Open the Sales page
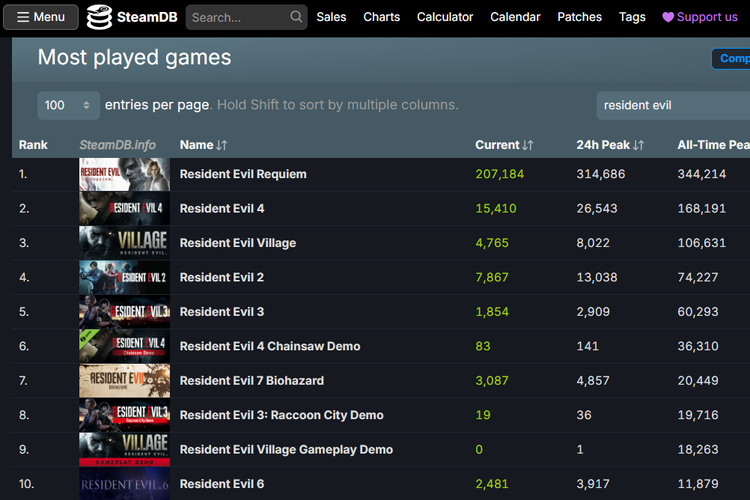The width and height of the screenshot is (750, 500). click(331, 17)
